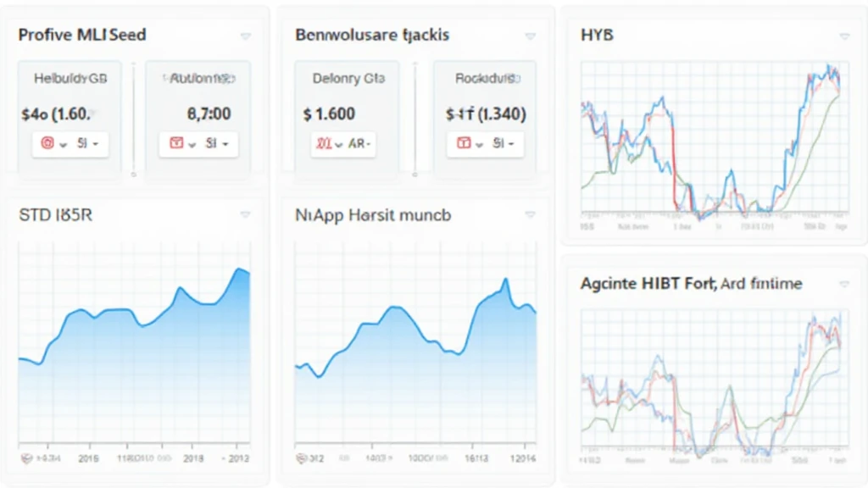This screenshot has height=488, width=868.
Task: Expand the SI dropdown in Autionn card
Action: point(217,144)
